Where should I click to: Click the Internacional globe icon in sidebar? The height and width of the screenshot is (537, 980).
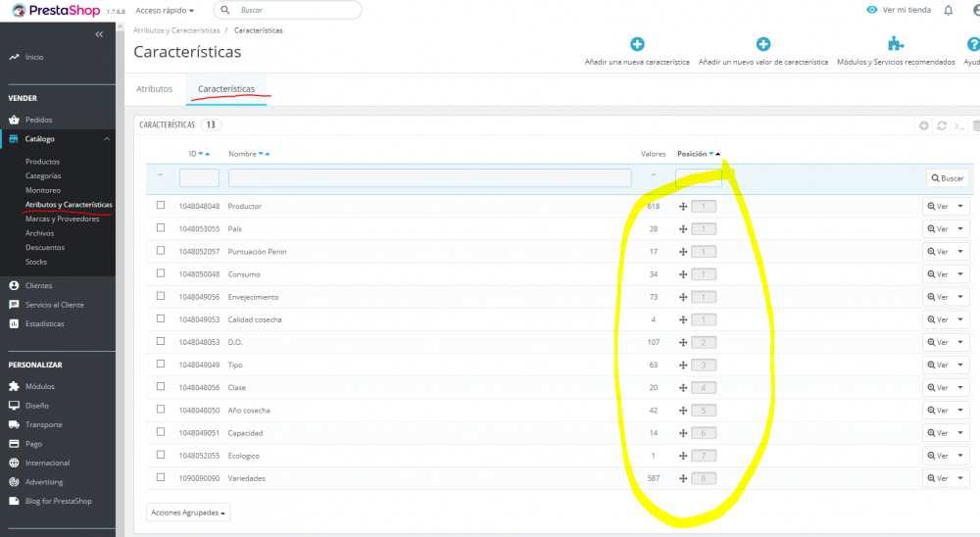point(14,463)
